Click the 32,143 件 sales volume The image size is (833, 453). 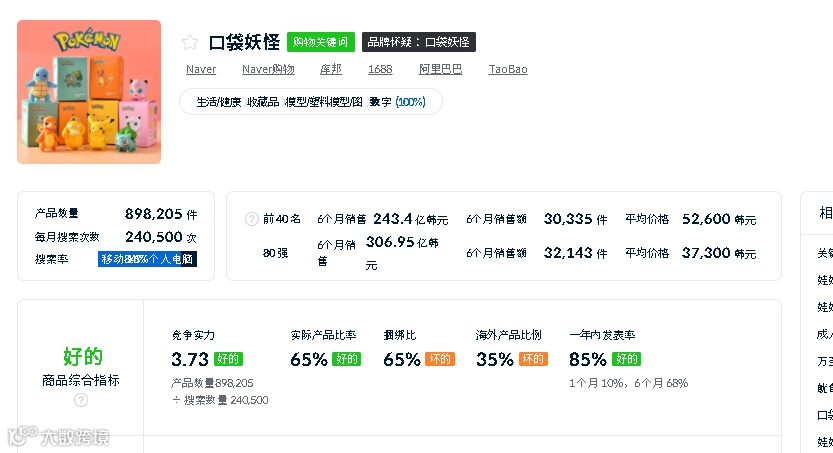[575, 253]
